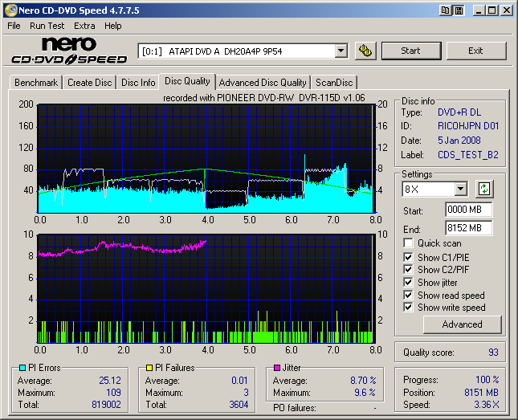
Task: Click the Jitter average value 8.70 %
Action: click(363, 381)
